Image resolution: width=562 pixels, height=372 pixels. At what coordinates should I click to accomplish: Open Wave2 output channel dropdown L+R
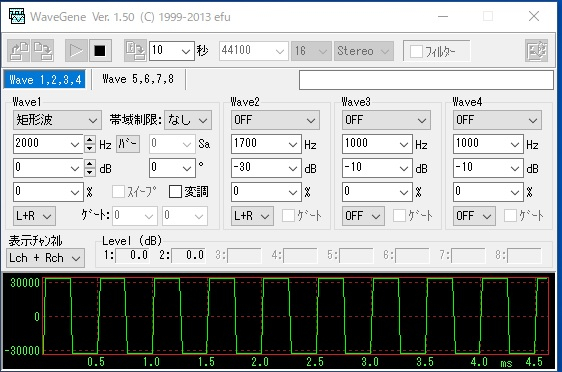pyautogui.click(x=265, y=216)
